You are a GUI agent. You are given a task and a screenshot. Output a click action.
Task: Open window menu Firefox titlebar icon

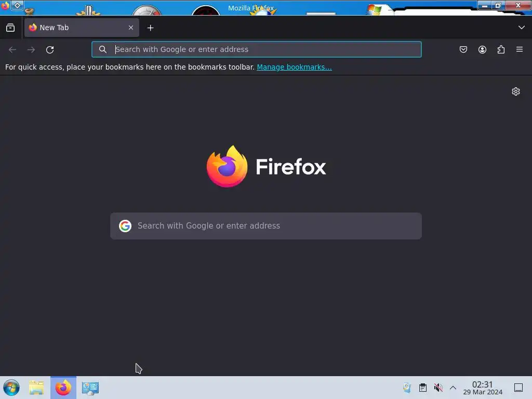point(5,5)
